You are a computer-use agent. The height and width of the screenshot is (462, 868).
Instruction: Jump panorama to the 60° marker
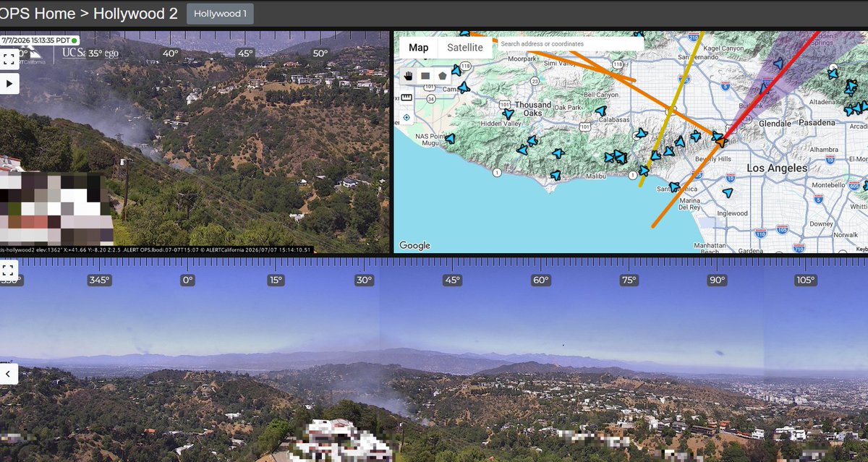(540, 281)
